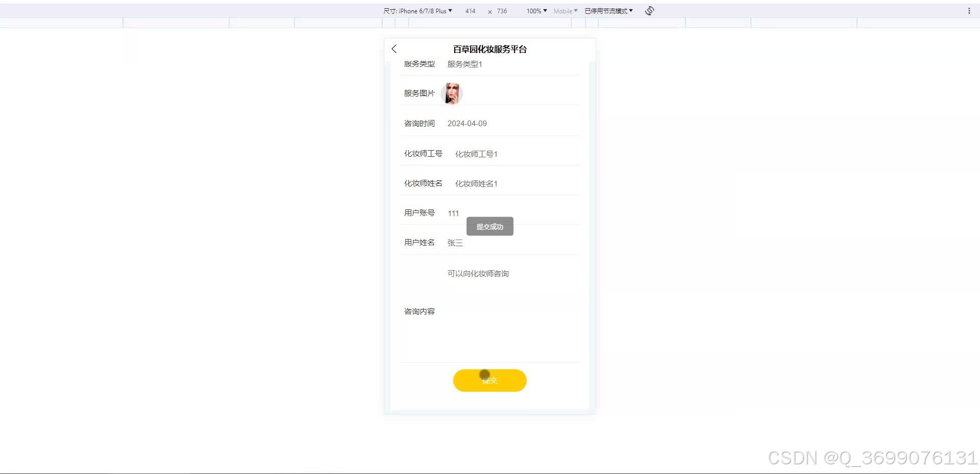Open the Mobile device type dropdown
980x474 pixels.
tap(565, 11)
